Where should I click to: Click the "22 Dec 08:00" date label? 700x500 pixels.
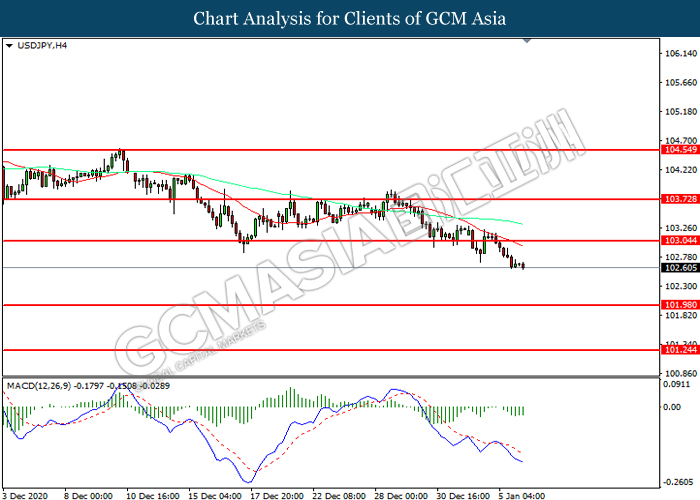(x=339, y=496)
